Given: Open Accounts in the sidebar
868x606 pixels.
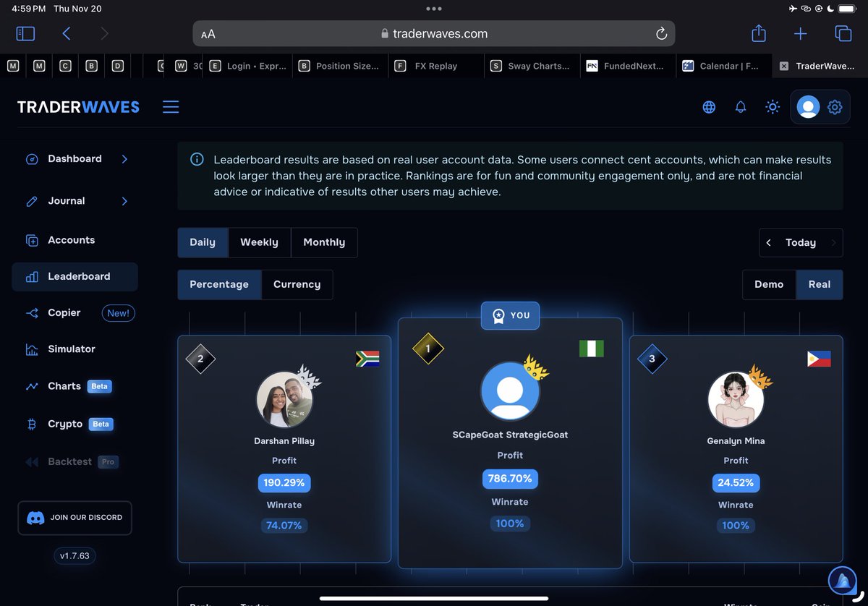Looking at the screenshot, I should tap(71, 240).
